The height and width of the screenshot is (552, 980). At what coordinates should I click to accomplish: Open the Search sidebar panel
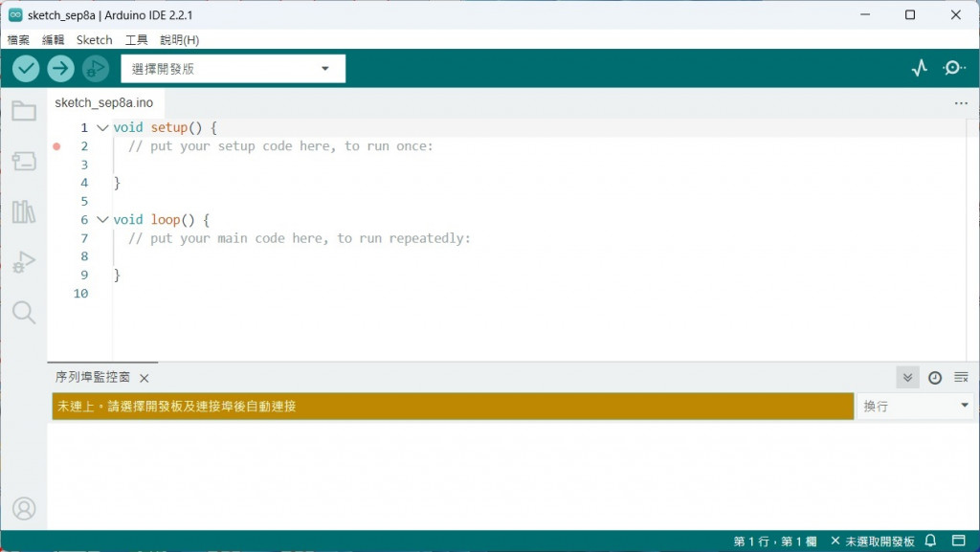[24, 312]
